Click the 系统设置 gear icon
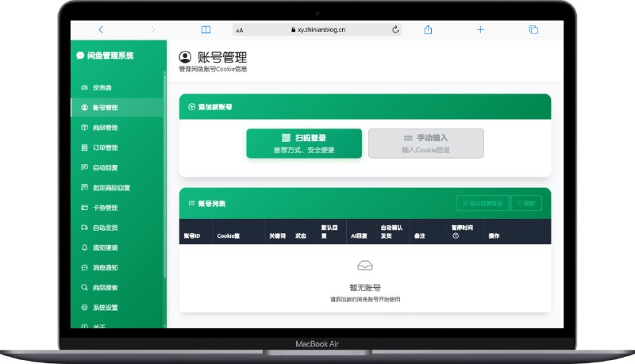This screenshot has height=364, width=635. coord(84,308)
